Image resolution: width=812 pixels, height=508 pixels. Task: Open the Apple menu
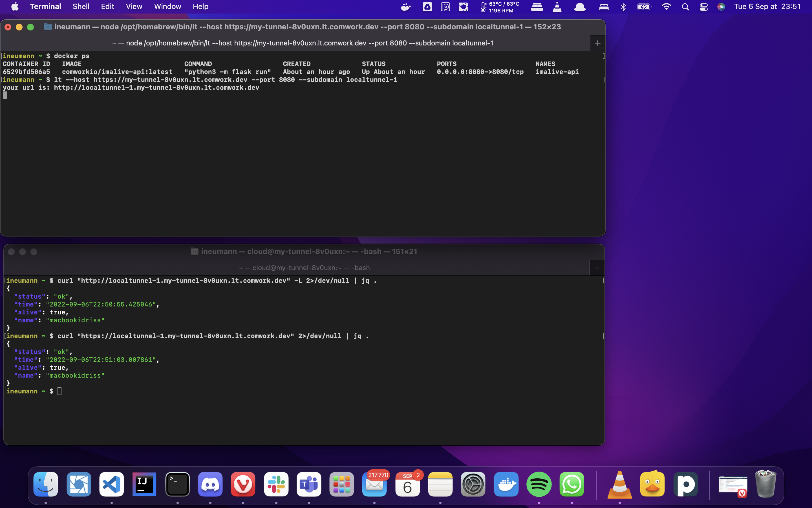pyautogui.click(x=15, y=6)
